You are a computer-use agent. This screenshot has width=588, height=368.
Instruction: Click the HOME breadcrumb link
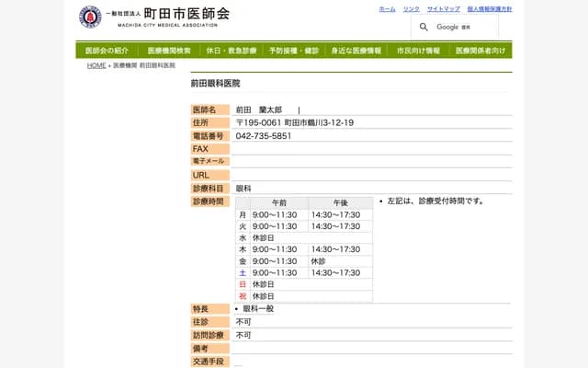click(x=96, y=66)
